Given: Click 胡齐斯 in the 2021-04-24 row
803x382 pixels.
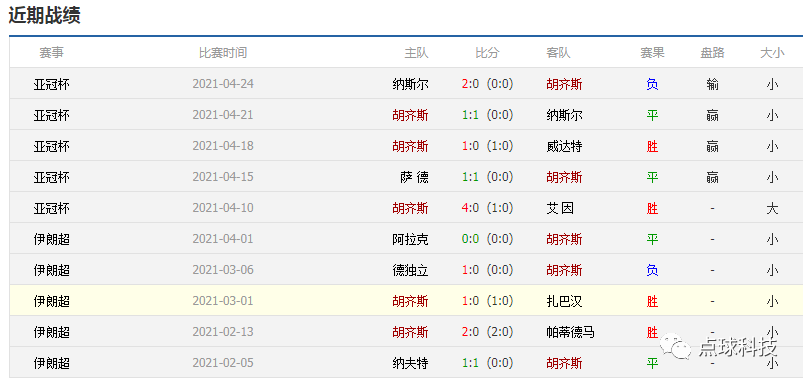Looking at the screenshot, I should 564,84.
